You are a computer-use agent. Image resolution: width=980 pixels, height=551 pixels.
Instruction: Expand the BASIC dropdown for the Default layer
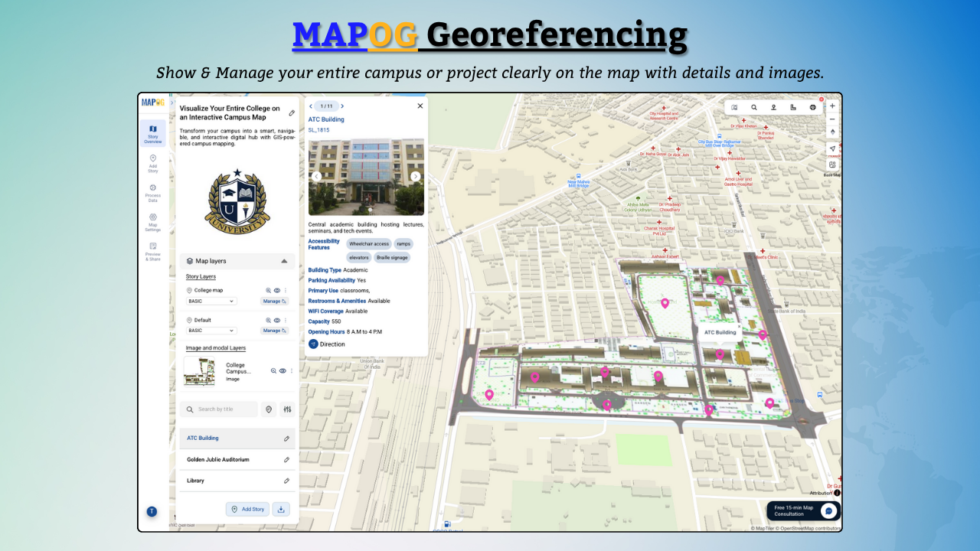(x=212, y=331)
